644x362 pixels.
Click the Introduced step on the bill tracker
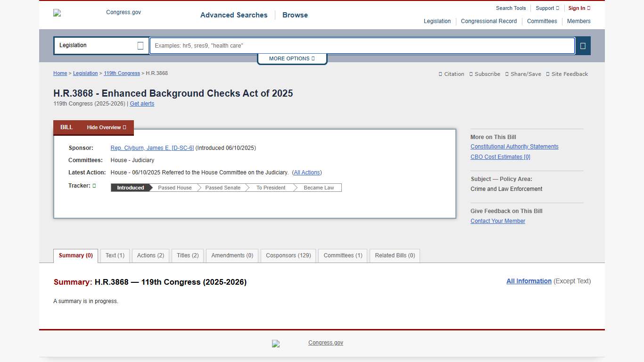(x=130, y=188)
